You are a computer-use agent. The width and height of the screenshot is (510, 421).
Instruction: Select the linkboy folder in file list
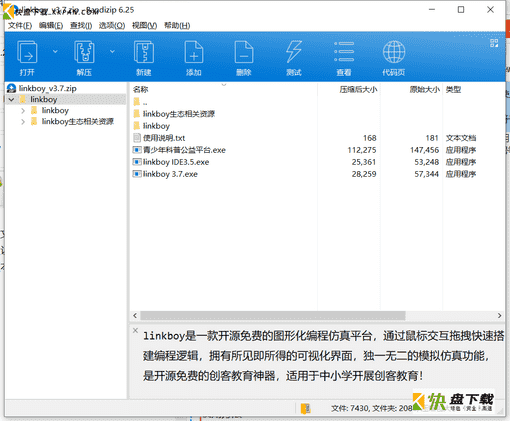156,126
